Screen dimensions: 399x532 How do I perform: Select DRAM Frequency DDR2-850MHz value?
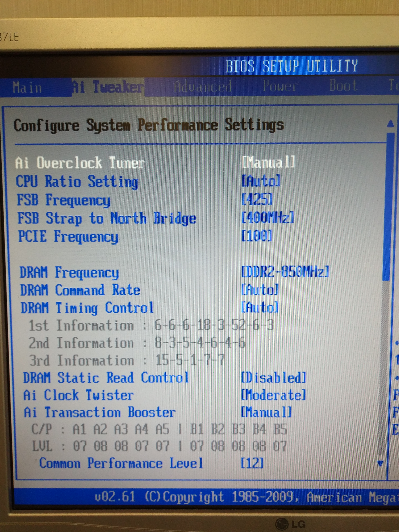[285, 272]
